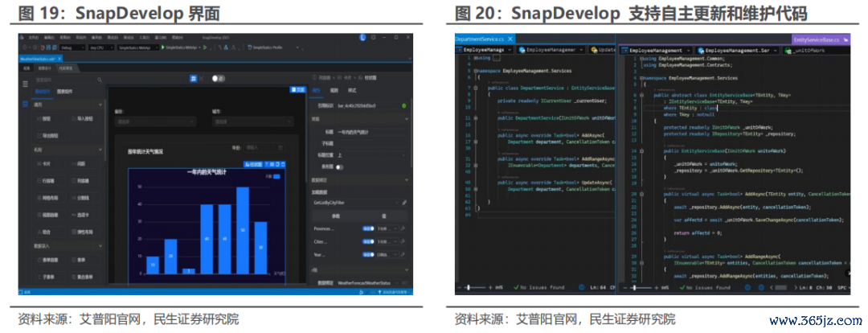Open the _unitOfWork member dropdown

[817, 50]
